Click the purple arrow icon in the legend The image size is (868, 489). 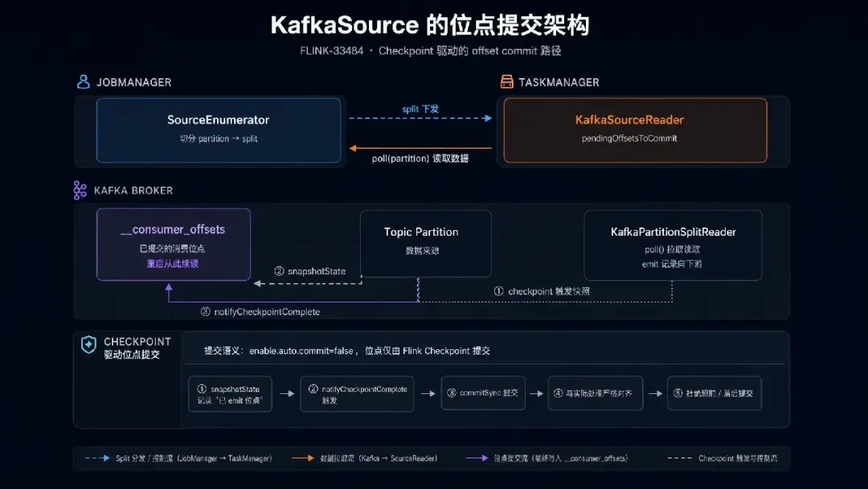coord(477,458)
